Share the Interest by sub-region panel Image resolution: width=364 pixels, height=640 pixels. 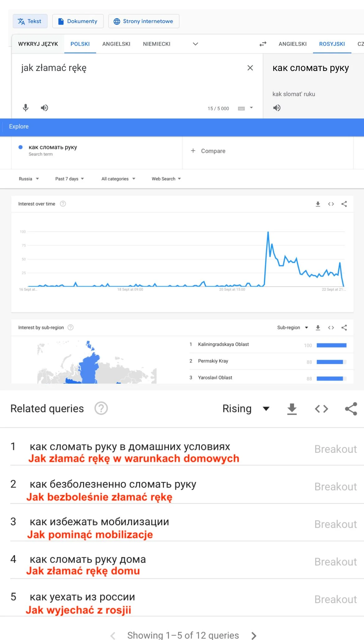tap(344, 327)
